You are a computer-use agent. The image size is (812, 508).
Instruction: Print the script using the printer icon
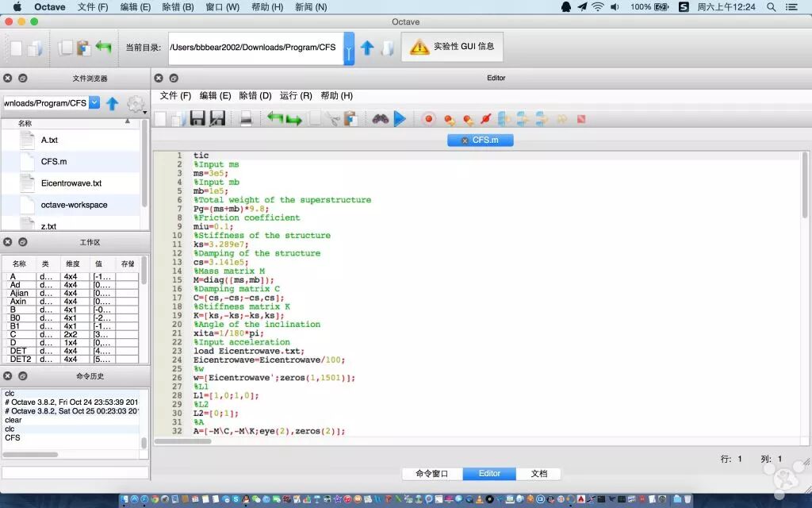246,119
